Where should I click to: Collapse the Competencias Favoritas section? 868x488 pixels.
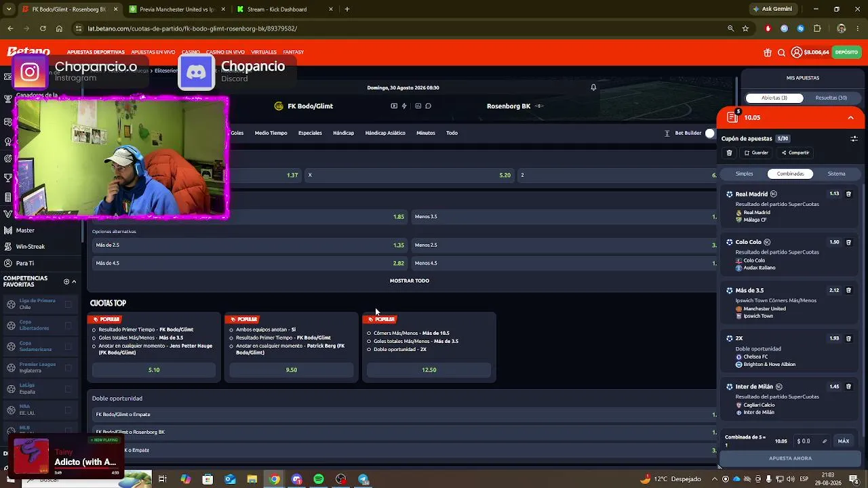[x=74, y=281]
